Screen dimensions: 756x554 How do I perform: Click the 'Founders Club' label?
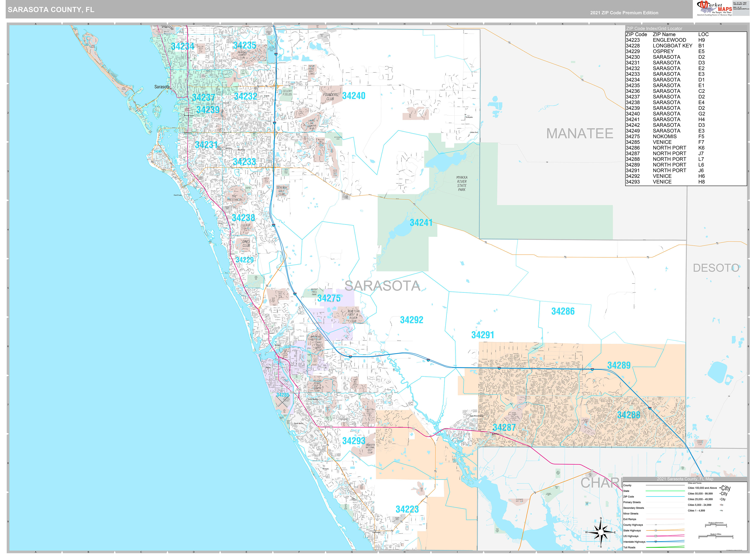click(x=330, y=97)
